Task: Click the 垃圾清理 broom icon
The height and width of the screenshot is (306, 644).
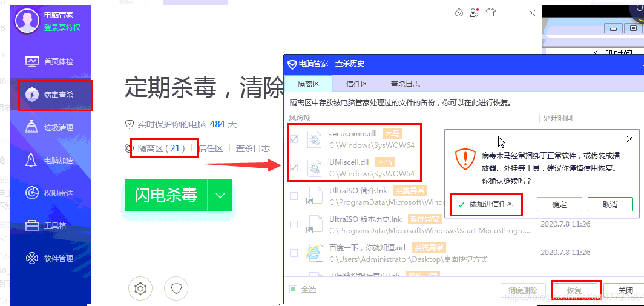Action: pos(31,127)
